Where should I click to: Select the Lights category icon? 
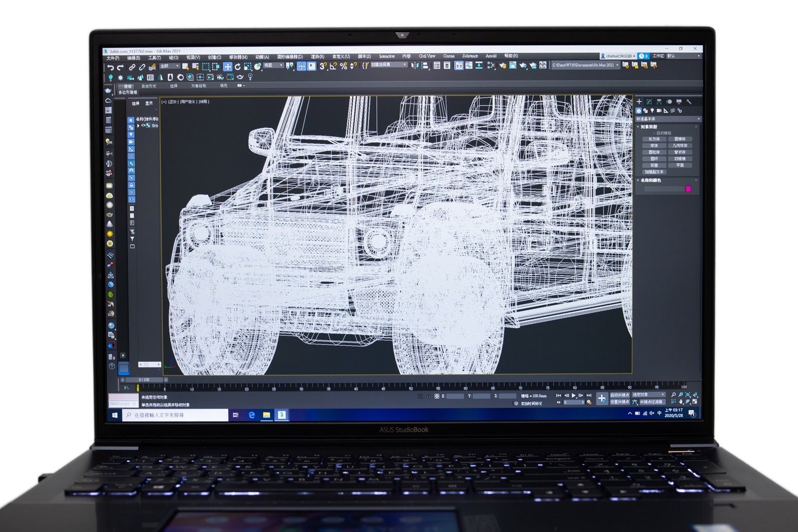click(652, 111)
